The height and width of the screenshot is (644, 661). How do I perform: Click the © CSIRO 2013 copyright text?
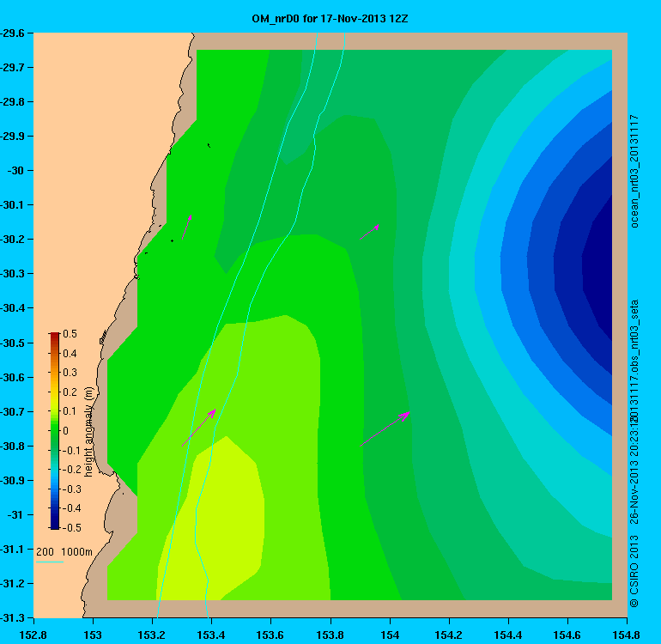tap(634, 572)
